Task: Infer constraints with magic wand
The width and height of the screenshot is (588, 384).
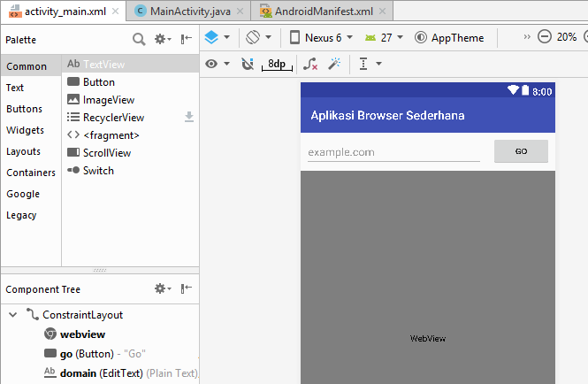Action: [334, 64]
